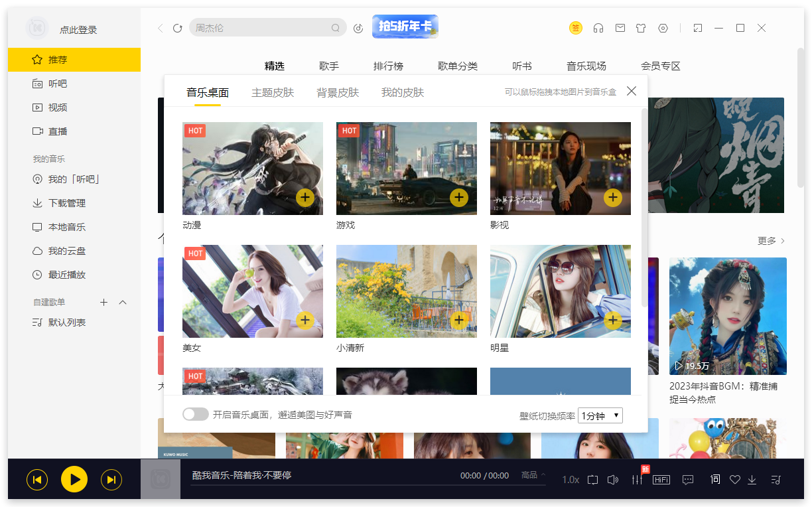812x507 pixels.
Task: Enable HiFi sound quality
Action: point(661,479)
